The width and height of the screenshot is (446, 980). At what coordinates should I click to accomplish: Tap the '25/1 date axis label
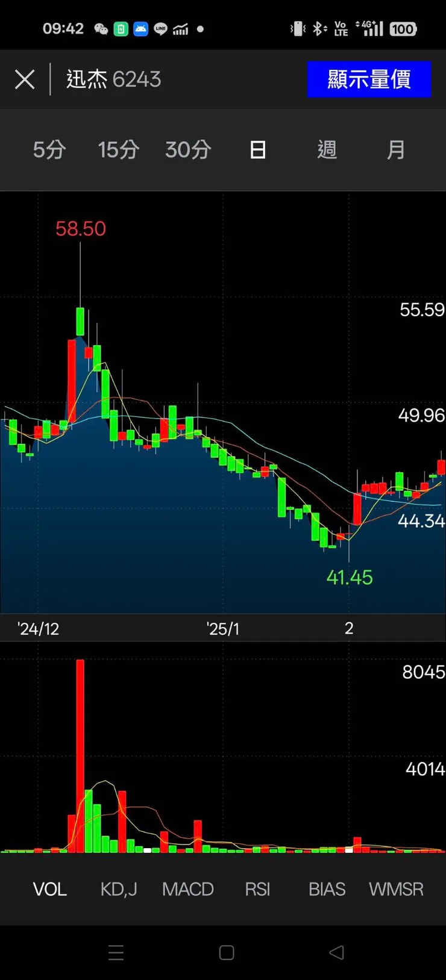click(x=223, y=629)
